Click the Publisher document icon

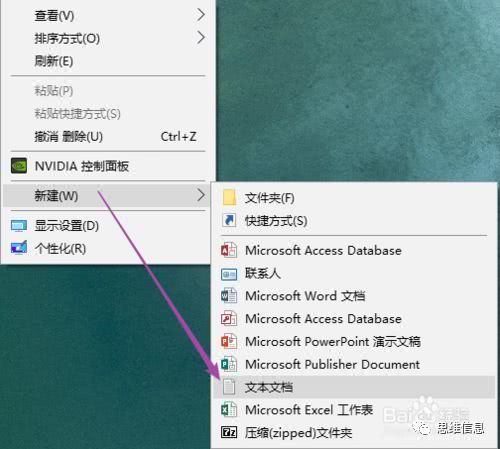pos(229,364)
